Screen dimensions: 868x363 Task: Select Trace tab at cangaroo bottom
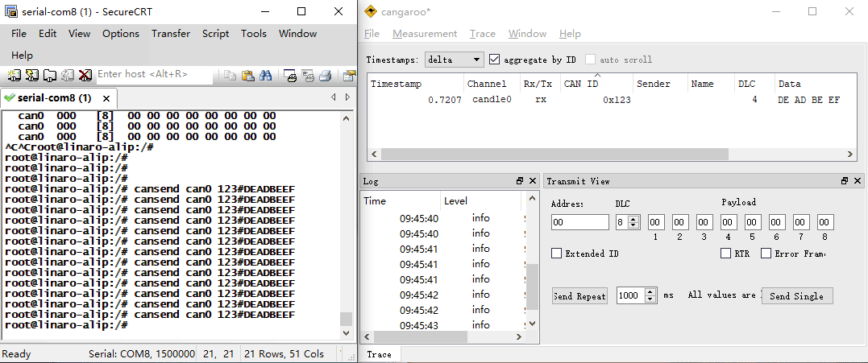pos(380,354)
